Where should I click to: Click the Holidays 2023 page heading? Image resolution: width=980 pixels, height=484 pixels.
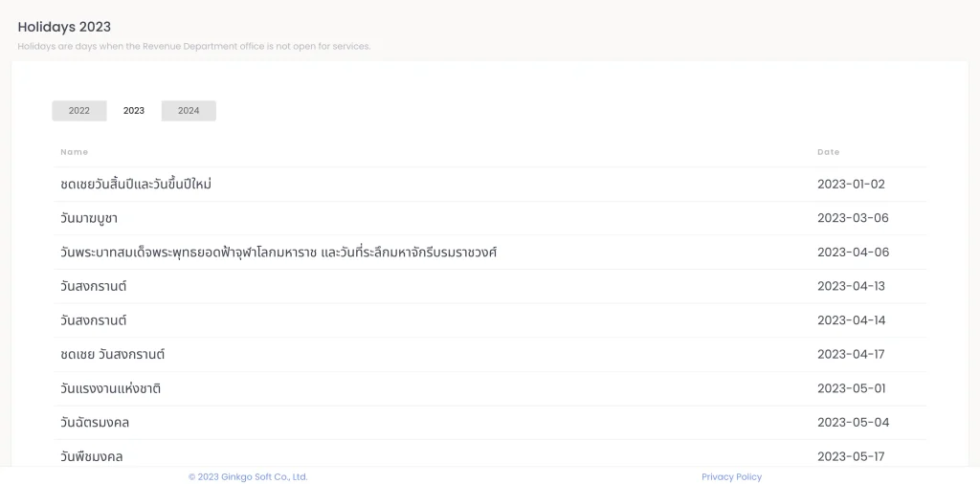click(x=64, y=27)
